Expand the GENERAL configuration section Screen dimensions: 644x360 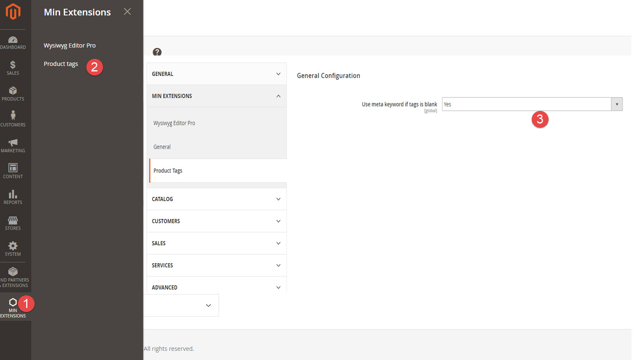pos(216,74)
